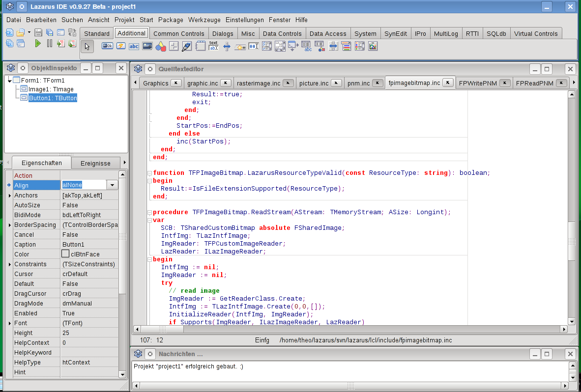
Task: Choose the TPaintBox component icon
Action: [x=186, y=47]
